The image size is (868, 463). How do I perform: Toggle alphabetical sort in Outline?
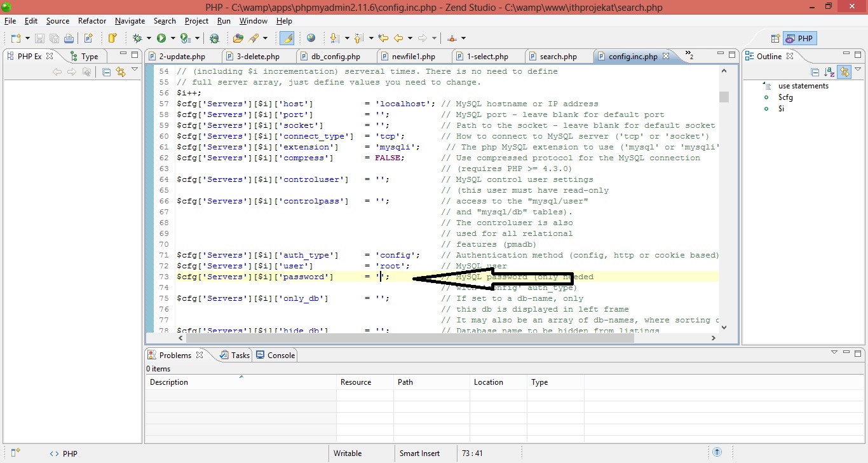(x=829, y=72)
